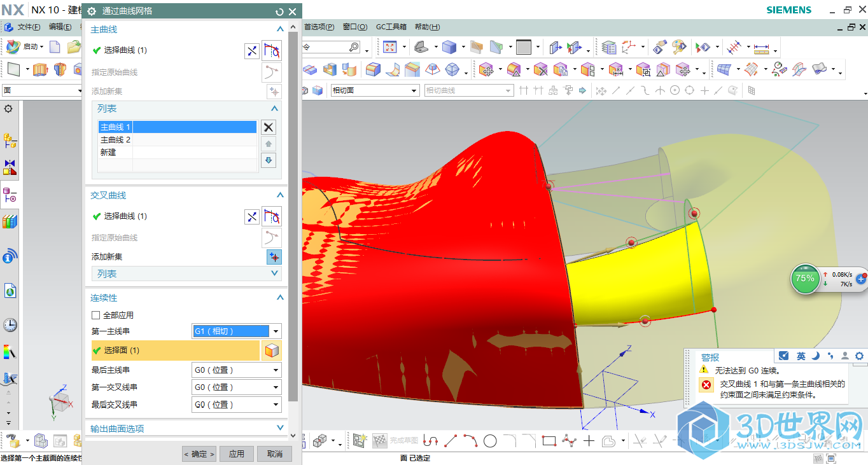
Task: Click the Reverse Direction icon in 交叉曲线 section
Action: 252,217
